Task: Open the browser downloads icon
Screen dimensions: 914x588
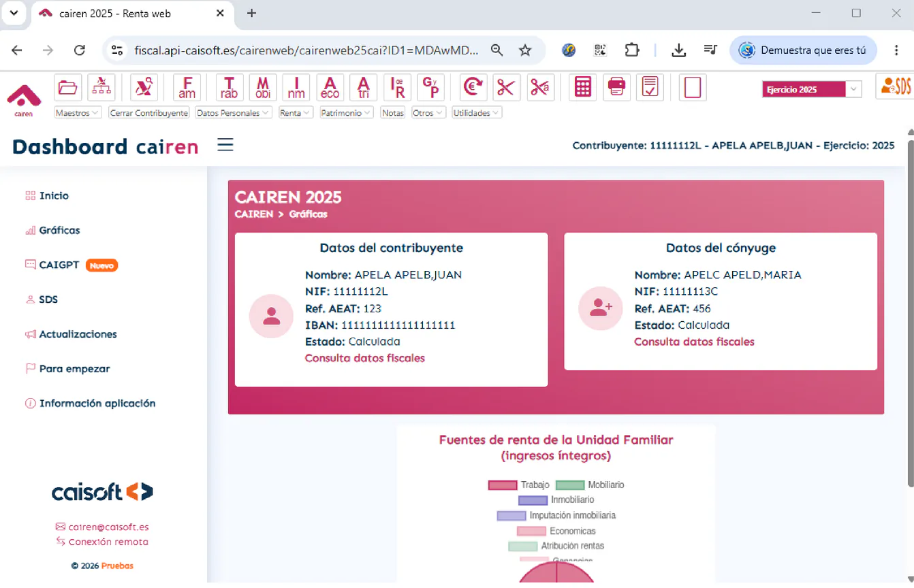Action: (x=678, y=50)
